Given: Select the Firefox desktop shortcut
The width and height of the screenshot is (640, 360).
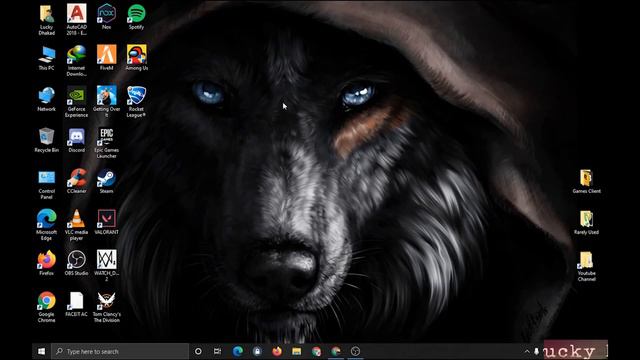Looking at the screenshot, I should pos(47,263).
